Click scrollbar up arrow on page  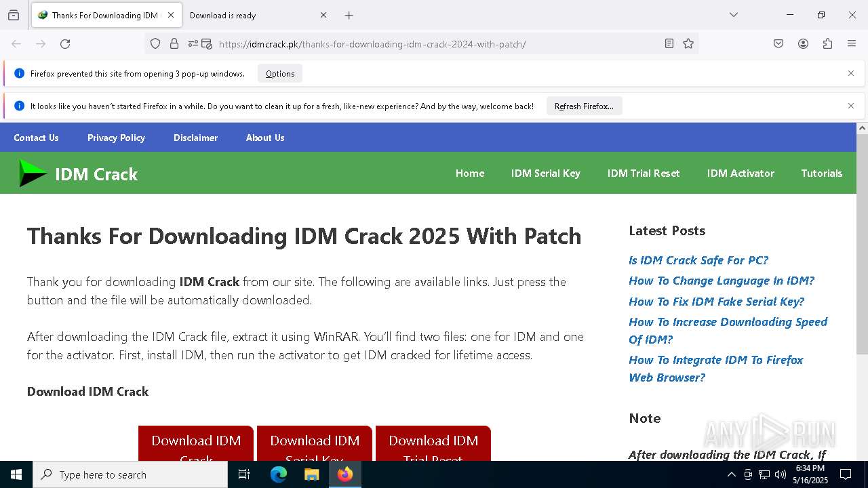[862, 128]
